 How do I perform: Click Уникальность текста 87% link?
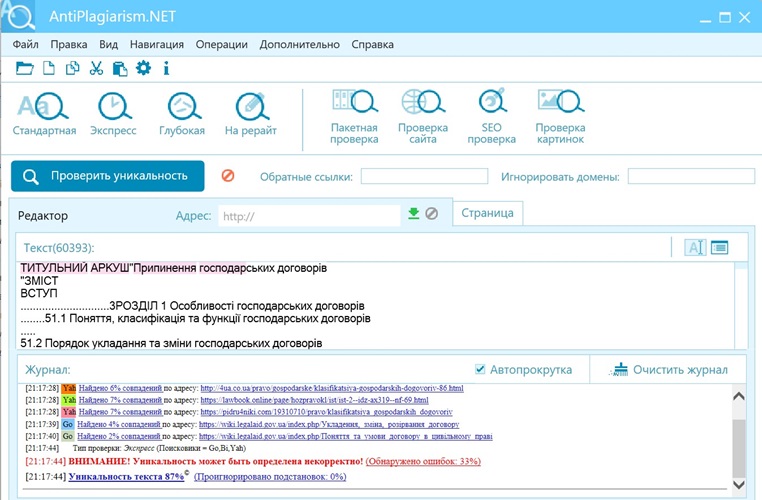pos(126,477)
